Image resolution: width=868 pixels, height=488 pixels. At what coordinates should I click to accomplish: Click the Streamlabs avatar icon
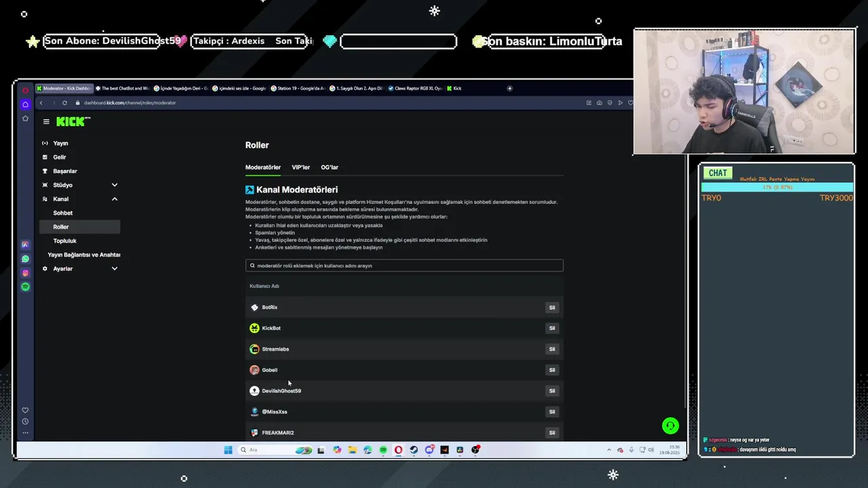click(254, 349)
